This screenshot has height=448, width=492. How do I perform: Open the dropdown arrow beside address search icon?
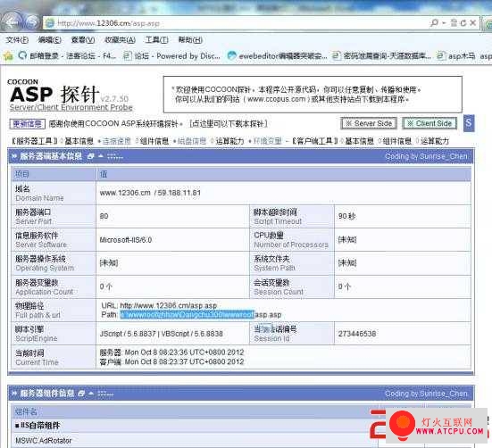[444, 23]
